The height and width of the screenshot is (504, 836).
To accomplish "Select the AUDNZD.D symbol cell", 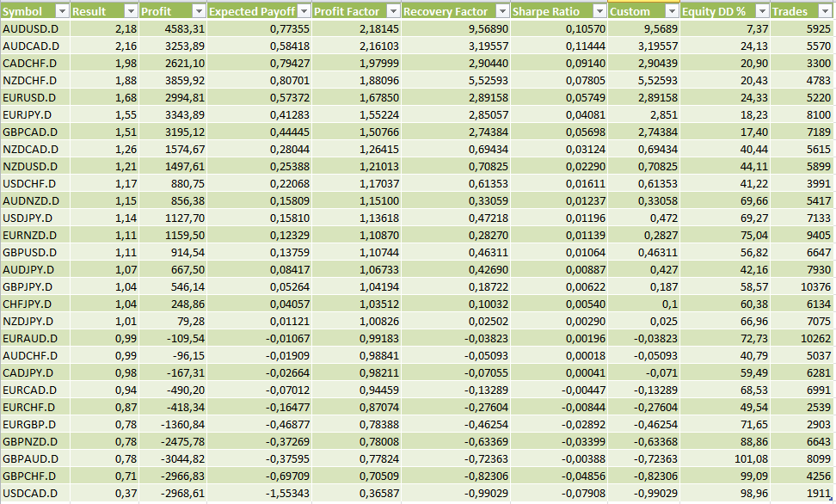I will tap(35, 200).
